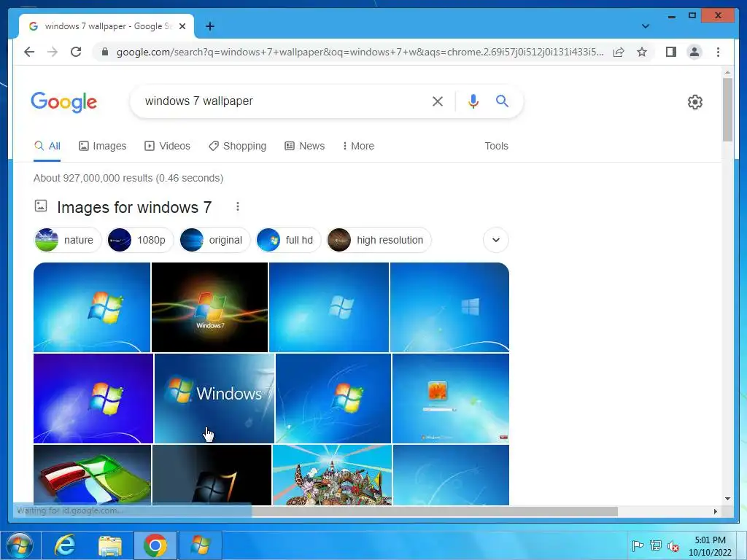Open the taskbar clock and date
The width and height of the screenshot is (747, 560).
(x=710, y=546)
